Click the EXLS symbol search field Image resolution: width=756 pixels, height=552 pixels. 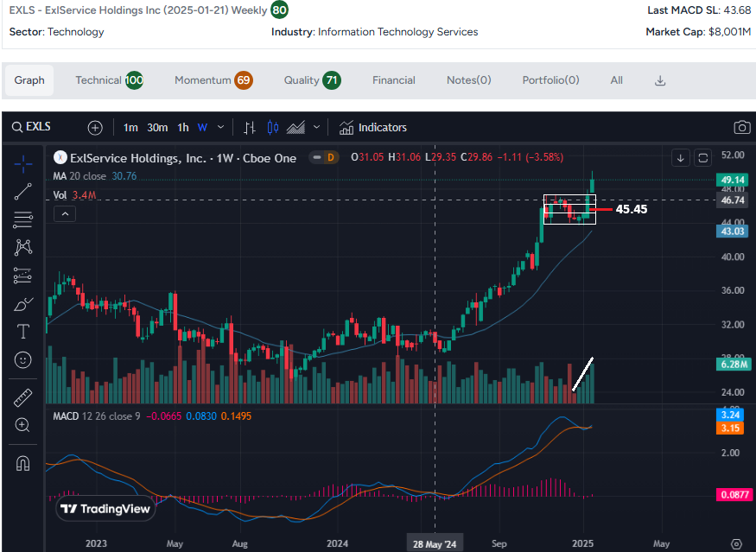(x=38, y=127)
